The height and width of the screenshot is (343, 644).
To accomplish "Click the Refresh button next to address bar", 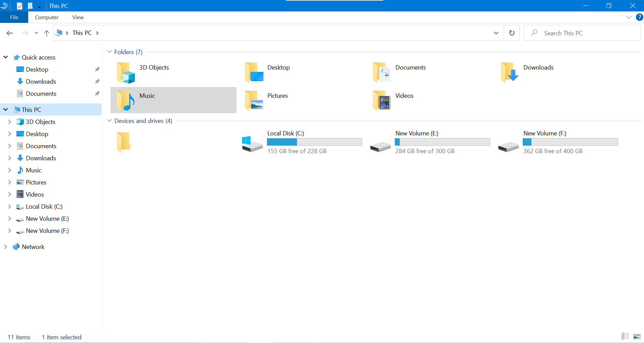I will pyautogui.click(x=512, y=33).
